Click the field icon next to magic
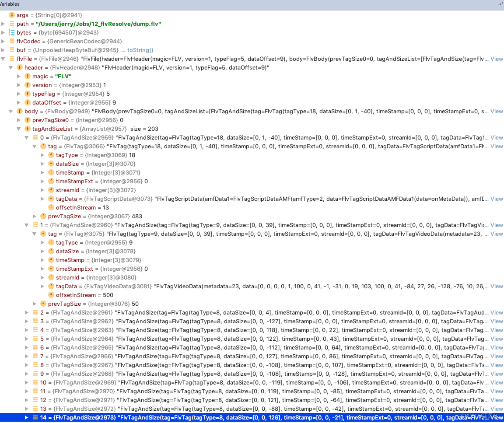Screen dimensions: 504x423 coord(28,76)
